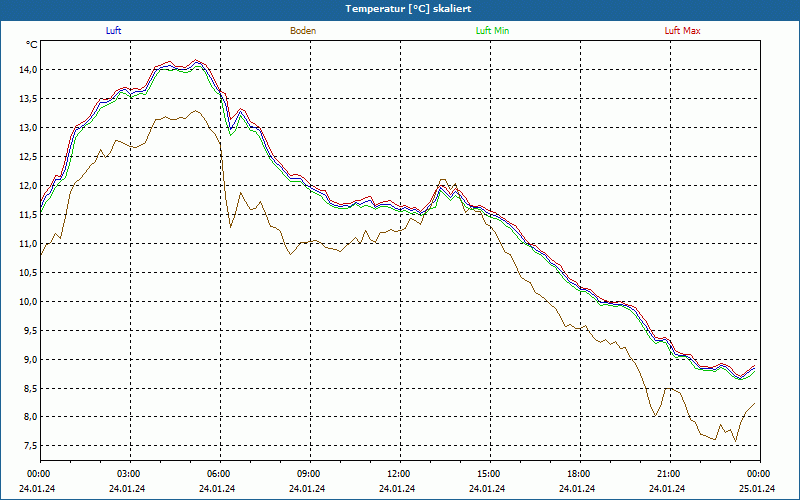Image resolution: width=800 pixels, height=500 pixels.
Task: Click the 14,0 y-axis value
Action: (28, 69)
